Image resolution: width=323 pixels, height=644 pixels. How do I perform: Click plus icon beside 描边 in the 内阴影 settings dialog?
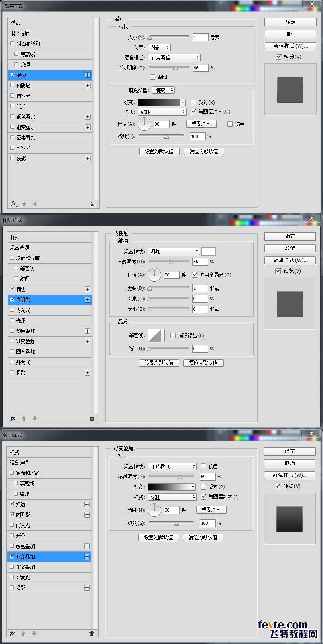click(x=87, y=289)
